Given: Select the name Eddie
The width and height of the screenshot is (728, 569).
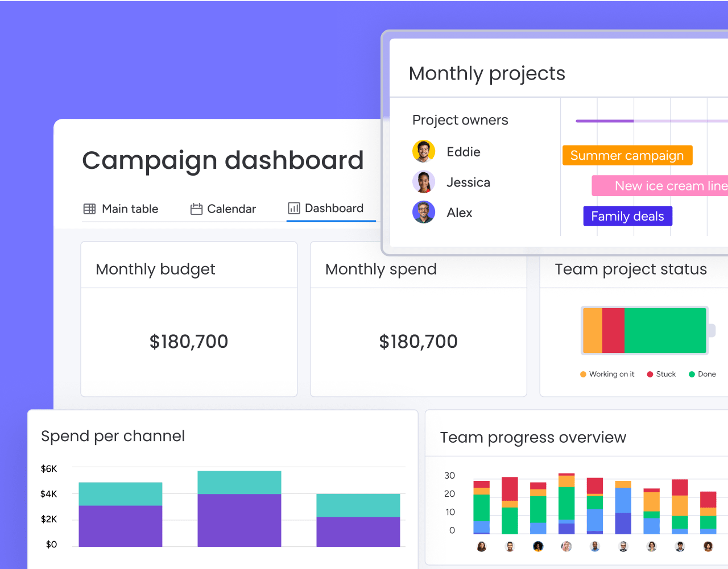Looking at the screenshot, I should [x=464, y=152].
